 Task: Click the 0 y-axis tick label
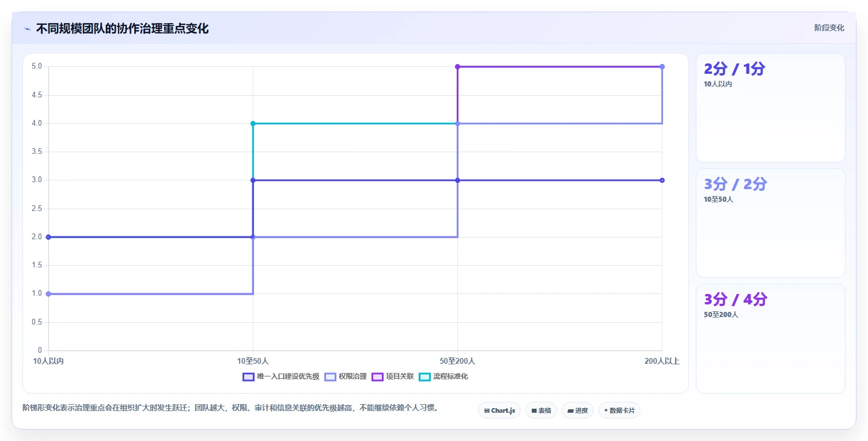coord(40,350)
